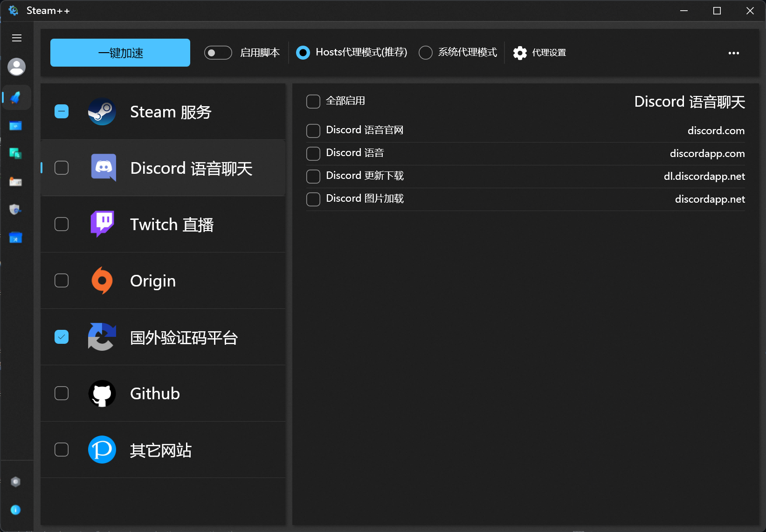The width and height of the screenshot is (766, 532).
Task: Click the three-dot more options icon
Action: coord(734,53)
